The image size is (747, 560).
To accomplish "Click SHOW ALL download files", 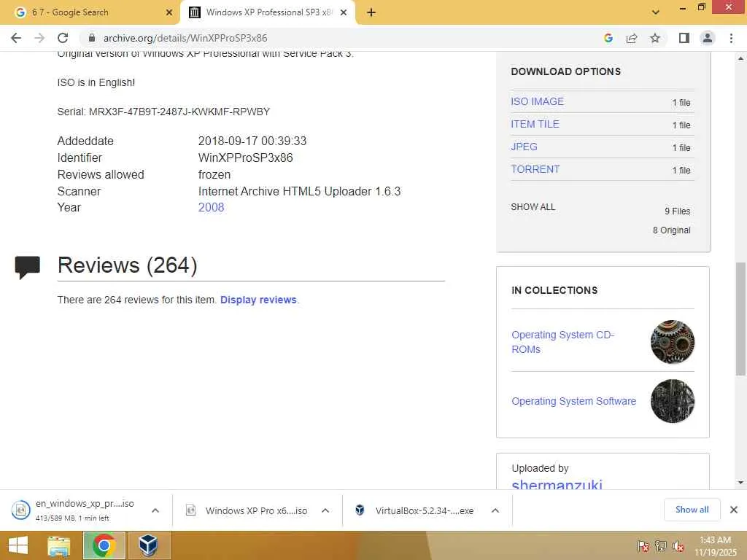I will point(533,207).
